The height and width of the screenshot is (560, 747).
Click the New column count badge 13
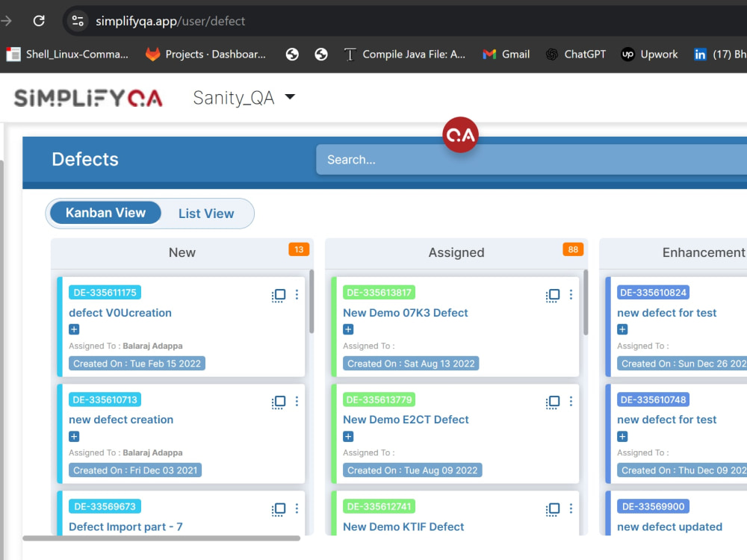tap(299, 249)
